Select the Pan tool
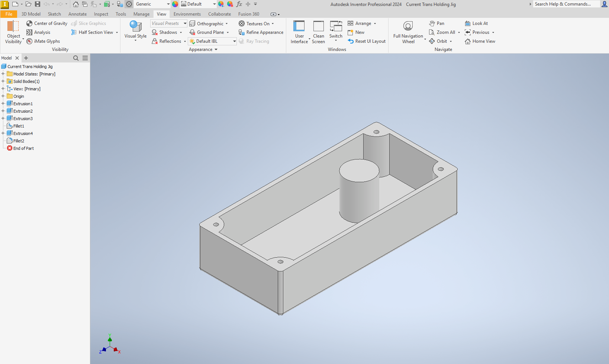 [x=436, y=23]
